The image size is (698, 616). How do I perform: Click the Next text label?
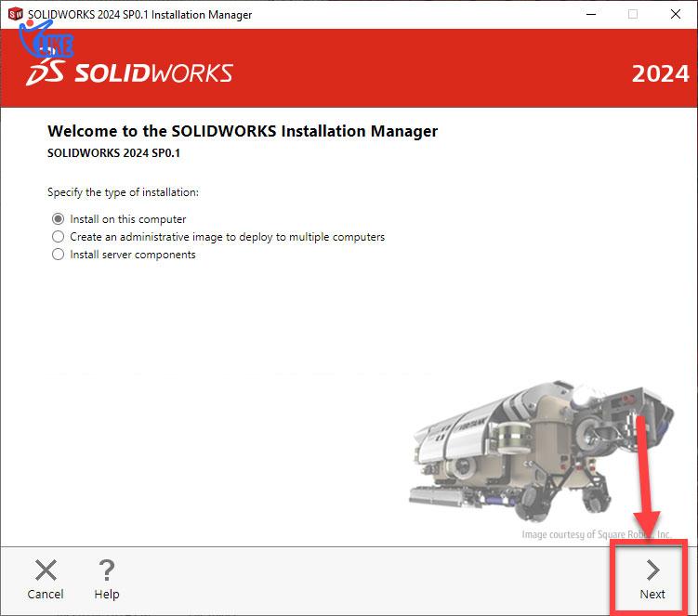pyautogui.click(x=652, y=595)
